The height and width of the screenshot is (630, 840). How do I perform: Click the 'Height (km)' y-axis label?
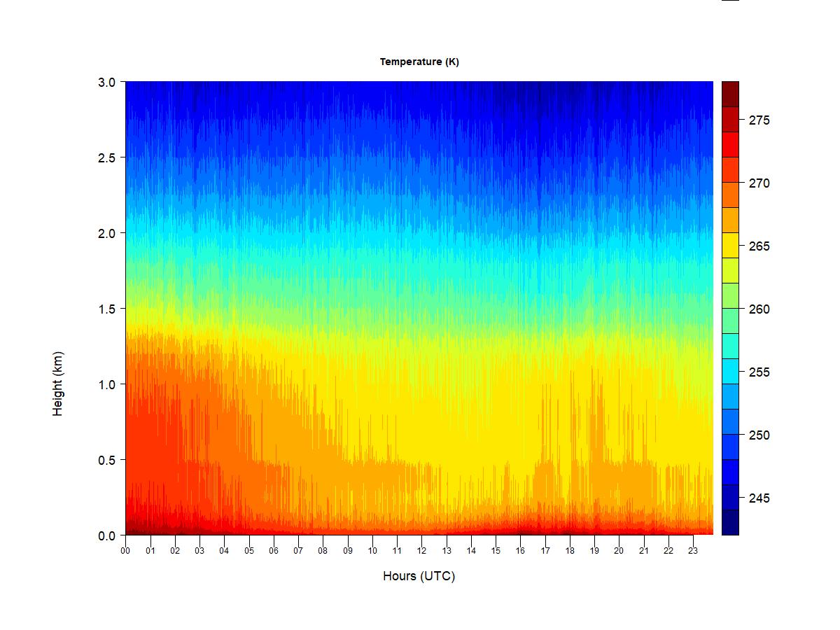coord(57,384)
